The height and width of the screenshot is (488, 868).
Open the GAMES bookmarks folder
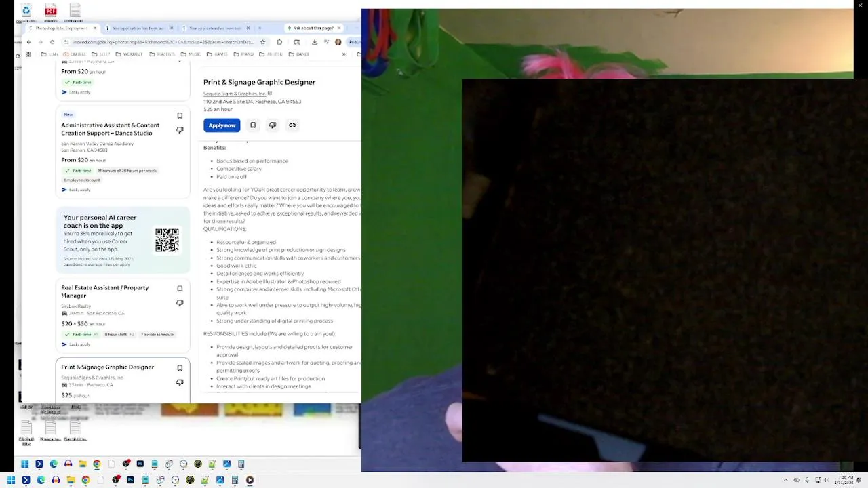click(218, 54)
